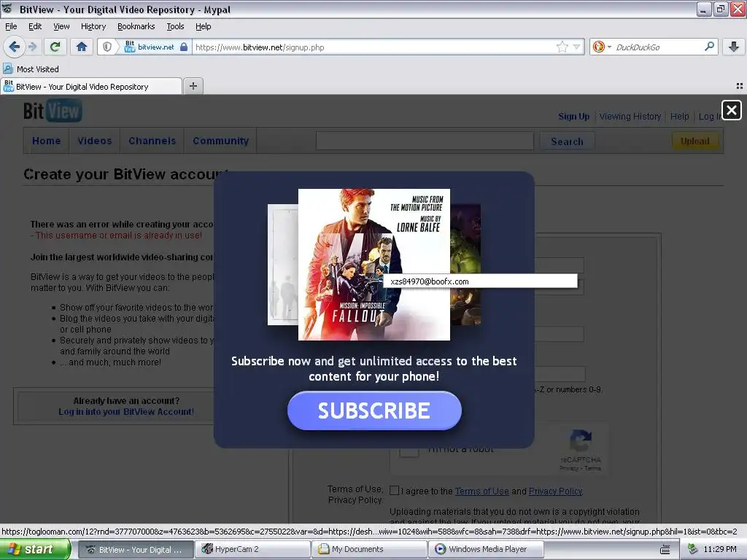Bookmark this page with the star icon
The width and height of the screenshot is (747, 560).
(562, 47)
